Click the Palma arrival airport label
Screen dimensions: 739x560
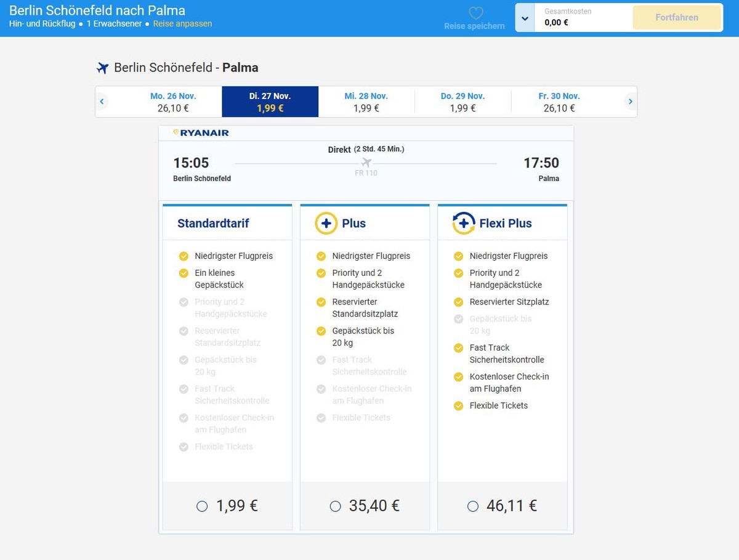coord(549,179)
